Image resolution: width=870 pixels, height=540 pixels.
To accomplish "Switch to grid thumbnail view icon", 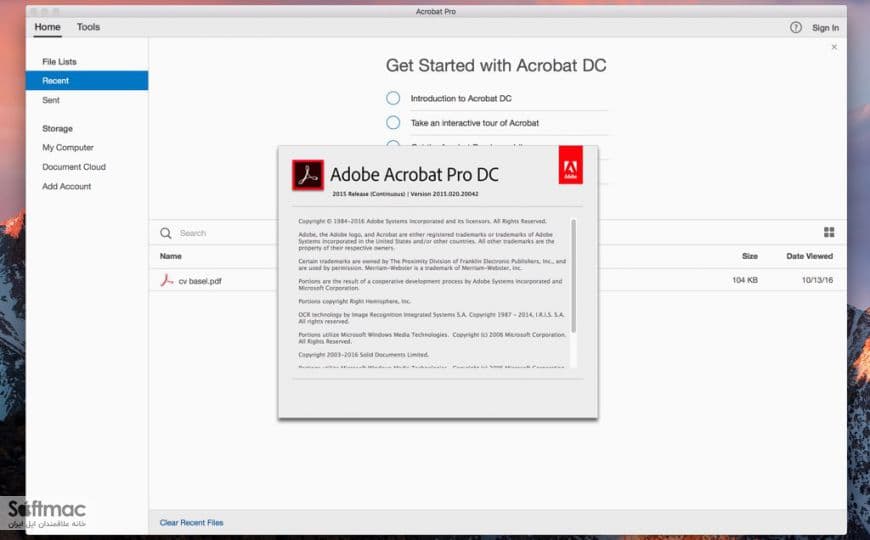I will tap(829, 232).
